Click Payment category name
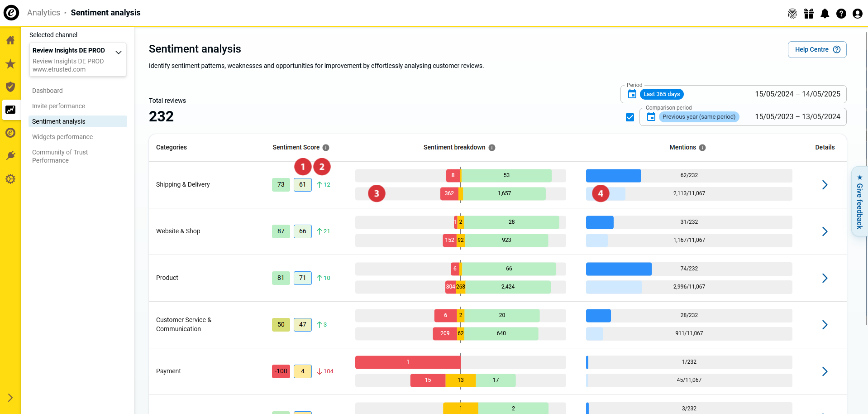The image size is (868, 414). [168, 371]
